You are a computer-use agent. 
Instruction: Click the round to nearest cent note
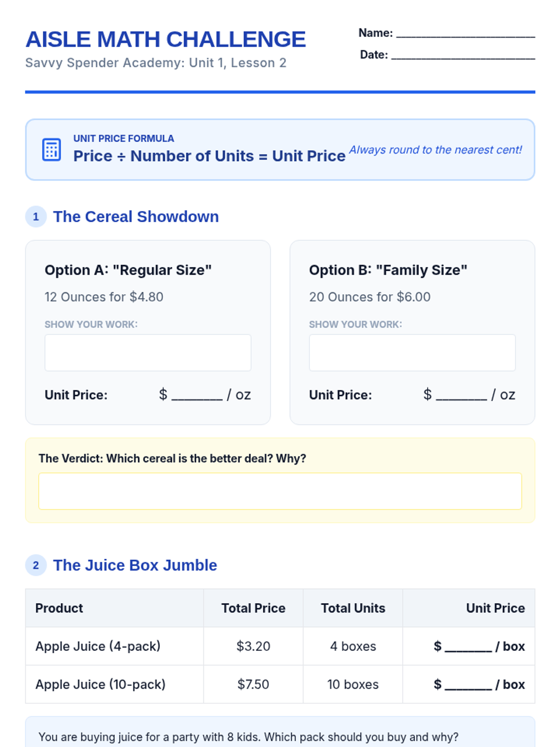click(435, 150)
